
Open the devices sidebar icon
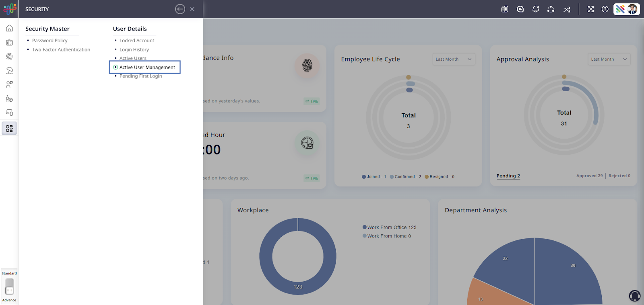9,113
